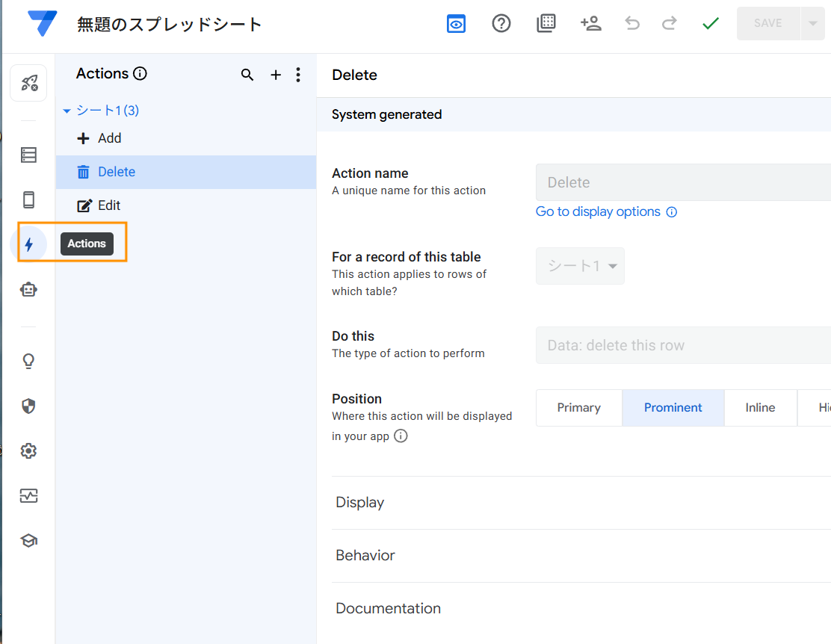Screen dimensions: 831x644
Task: Expand the Behavior section
Action: click(365, 556)
